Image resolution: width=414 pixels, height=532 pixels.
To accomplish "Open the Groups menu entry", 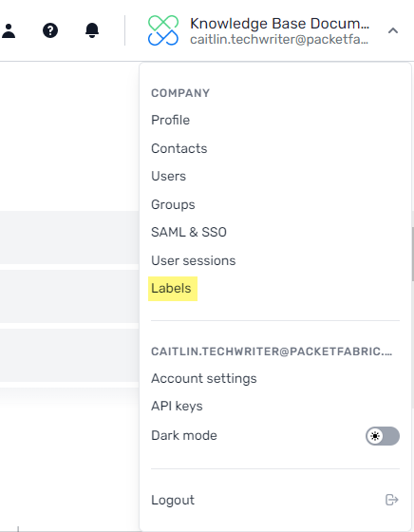I will click(173, 204).
